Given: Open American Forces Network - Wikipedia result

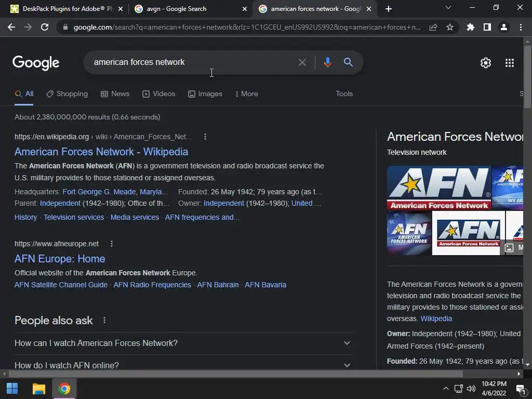Looking at the screenshot, I should point(101,152).
